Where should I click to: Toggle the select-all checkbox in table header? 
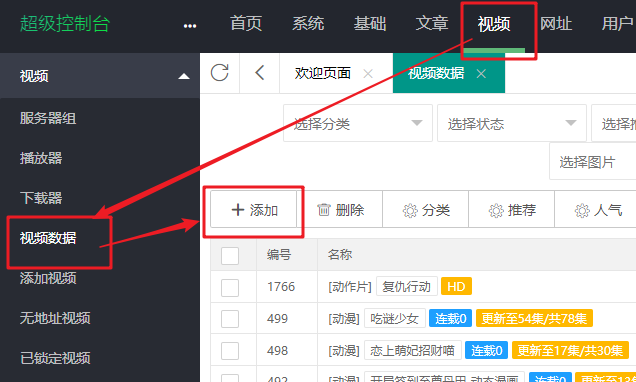pyautogui.click(x=230, y=255)
